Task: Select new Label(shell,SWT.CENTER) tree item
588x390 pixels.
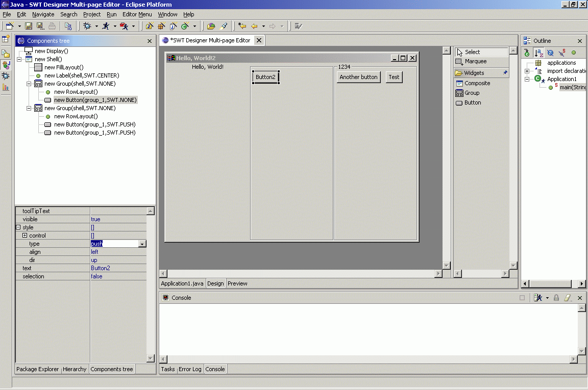Action: coord(82,75)
